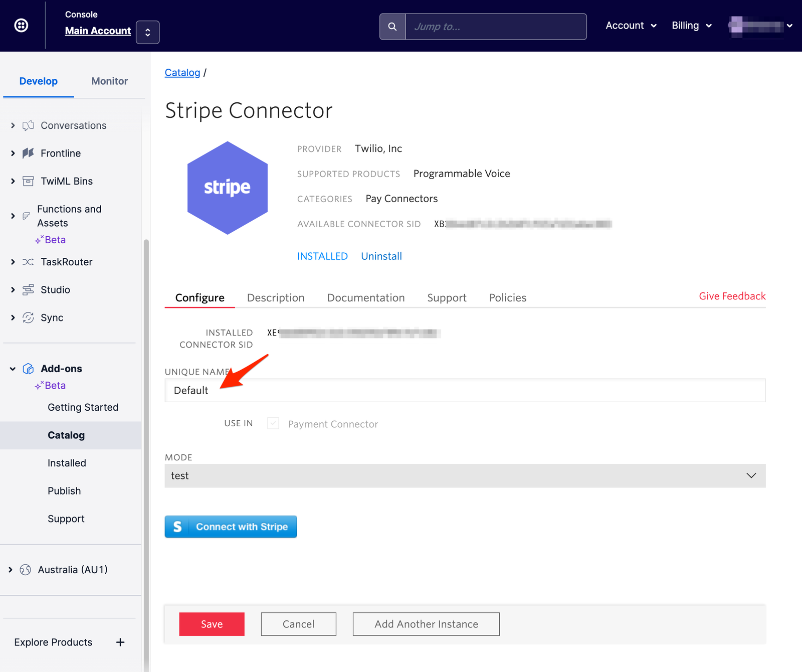Open TwiML Bins via its icon
The image size is (802, 672).
pyautogui.click(x=28, y=181)
